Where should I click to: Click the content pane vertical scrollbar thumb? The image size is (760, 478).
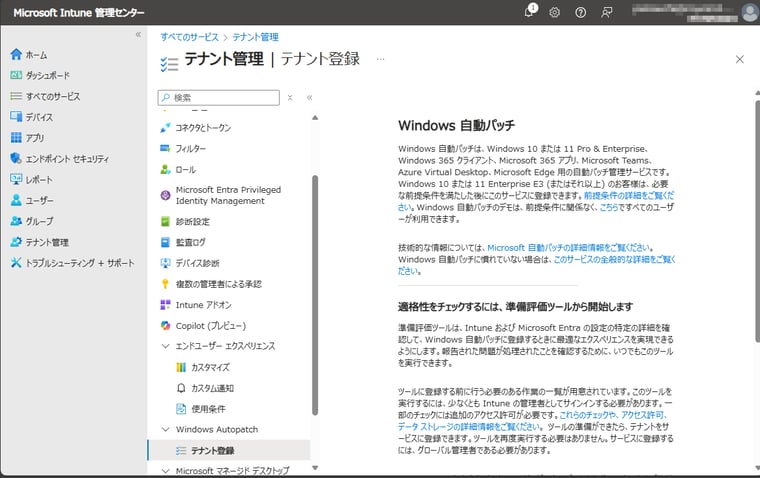pyautogui.click(x=757, y=222)
